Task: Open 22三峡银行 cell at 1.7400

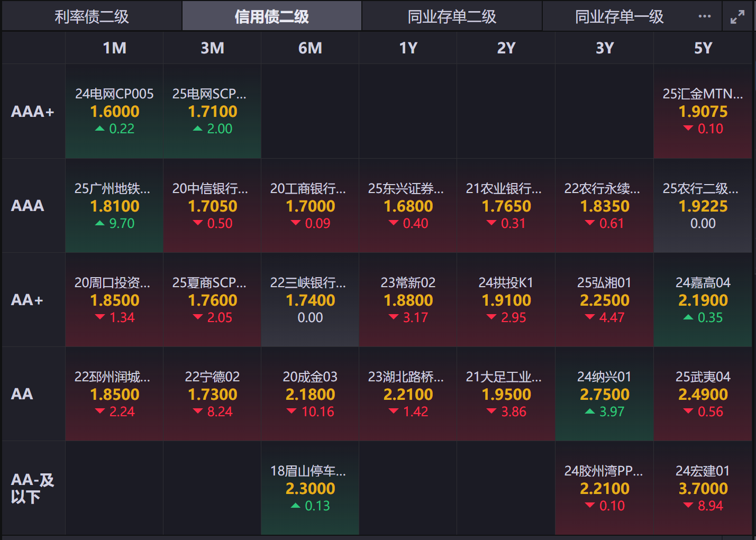Action: 310,300
